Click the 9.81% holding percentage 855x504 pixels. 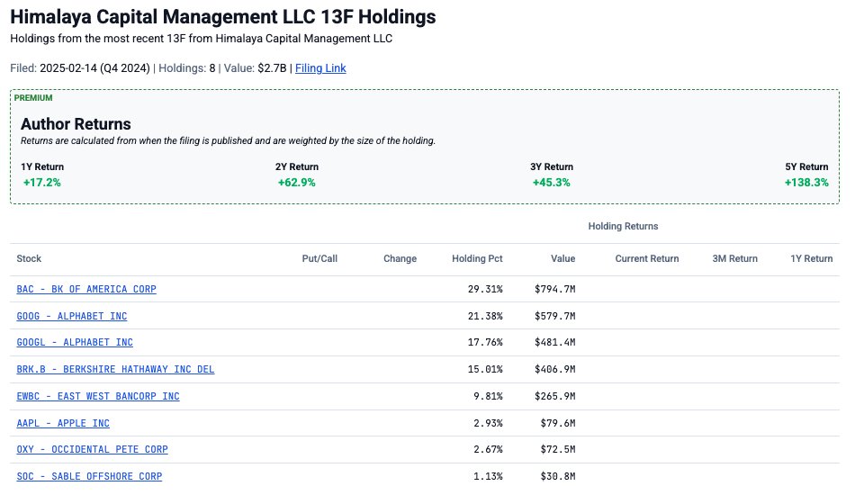tap(488, 396)
